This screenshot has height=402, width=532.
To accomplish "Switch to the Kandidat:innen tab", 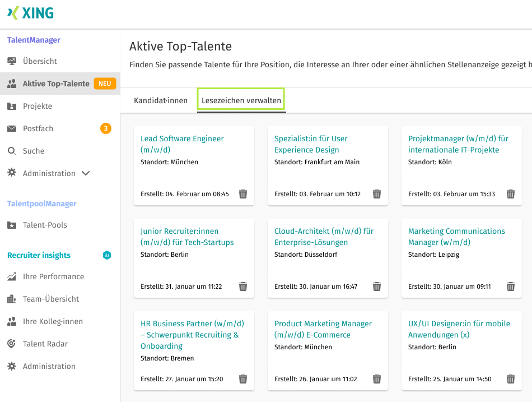I will (161, 100).
